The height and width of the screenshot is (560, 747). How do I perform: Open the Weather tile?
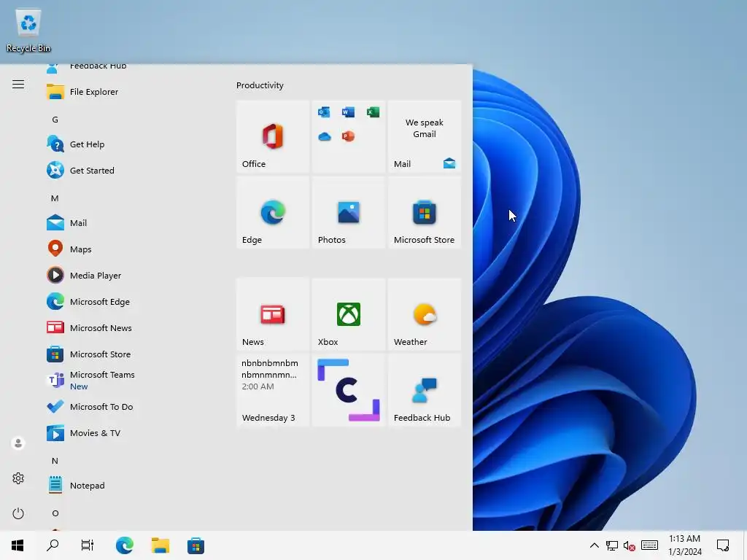tap(425, 314)
